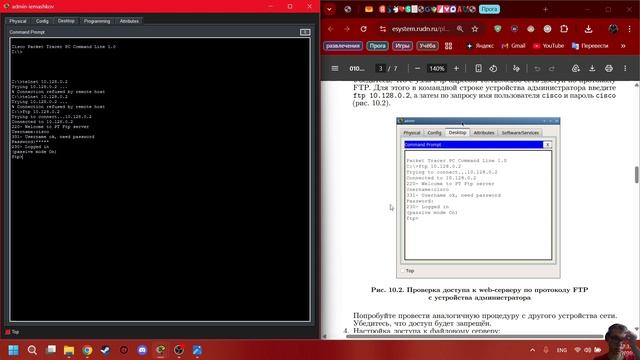Open the Игры bookmark folder
Screen dimensions: 640x360
coord(402,46)
